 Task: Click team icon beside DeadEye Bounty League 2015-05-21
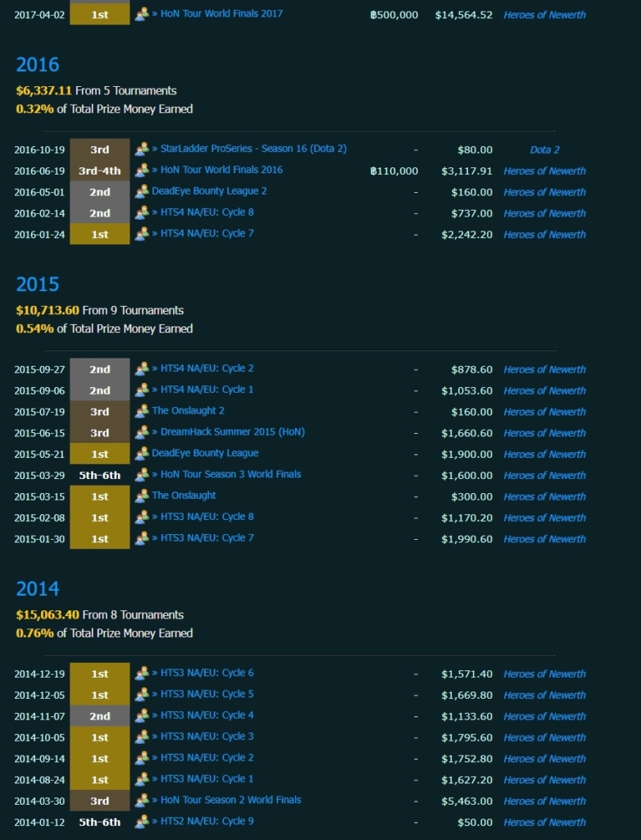[x=141, y=453]
